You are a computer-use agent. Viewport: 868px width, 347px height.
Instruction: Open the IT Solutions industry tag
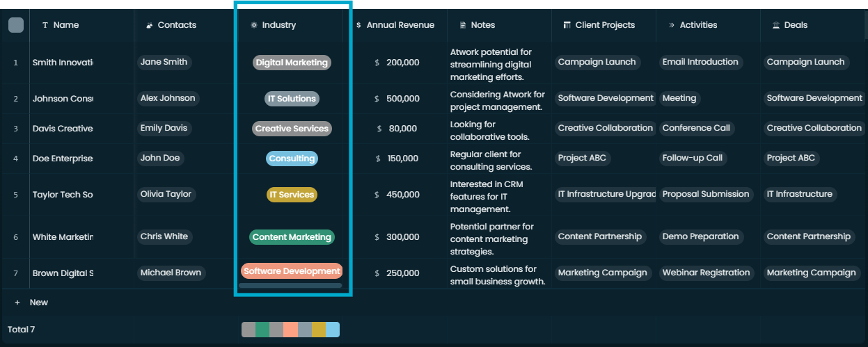pos(292,99)
